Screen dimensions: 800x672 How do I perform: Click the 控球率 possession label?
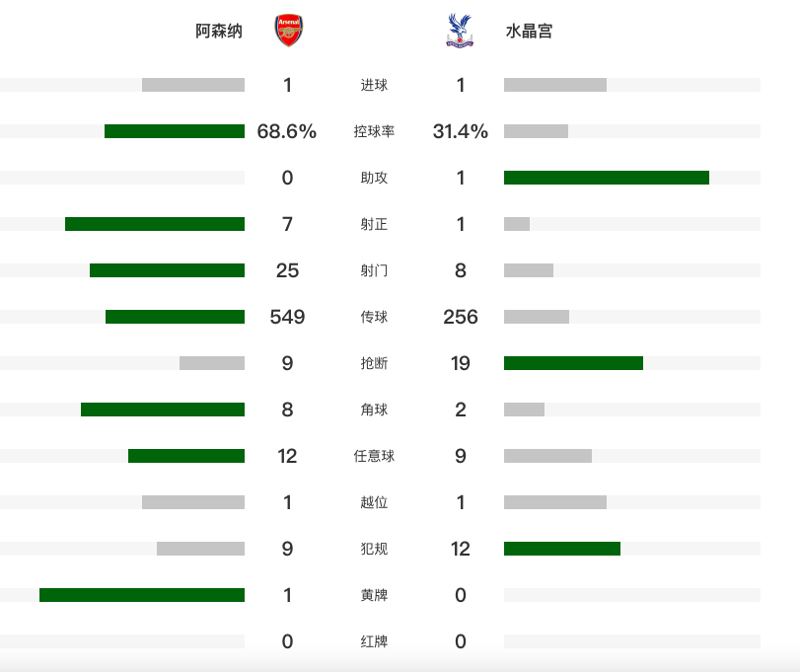coord(374,132)
